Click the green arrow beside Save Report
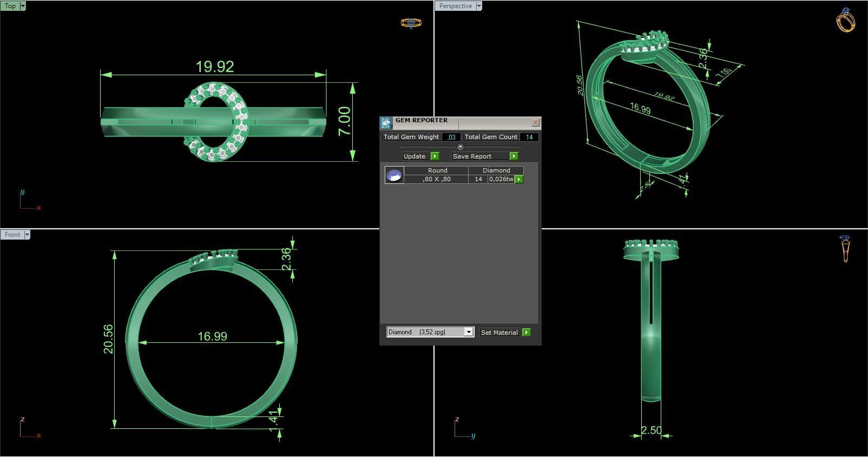Viewport: 868px width, 457px height. [514, 156]
